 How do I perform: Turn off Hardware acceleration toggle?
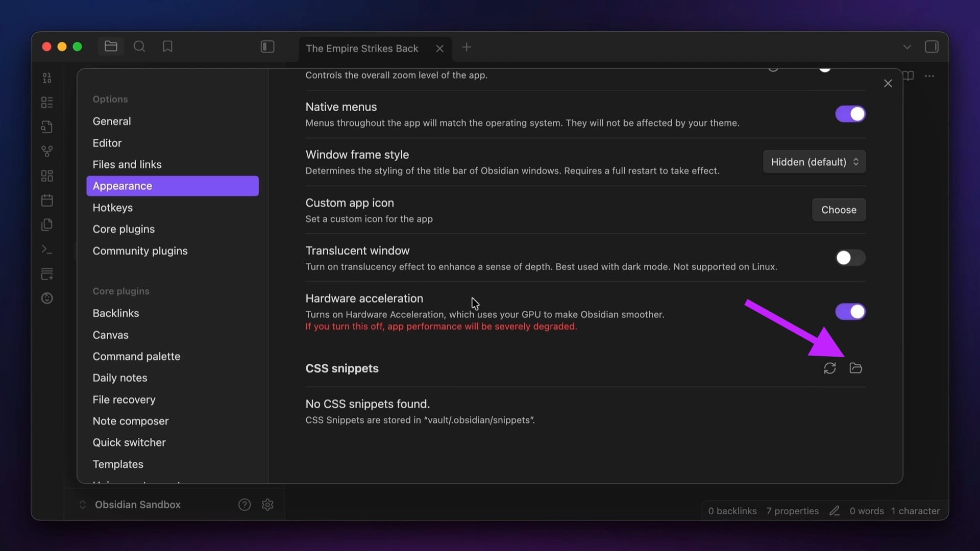point(850,312)
